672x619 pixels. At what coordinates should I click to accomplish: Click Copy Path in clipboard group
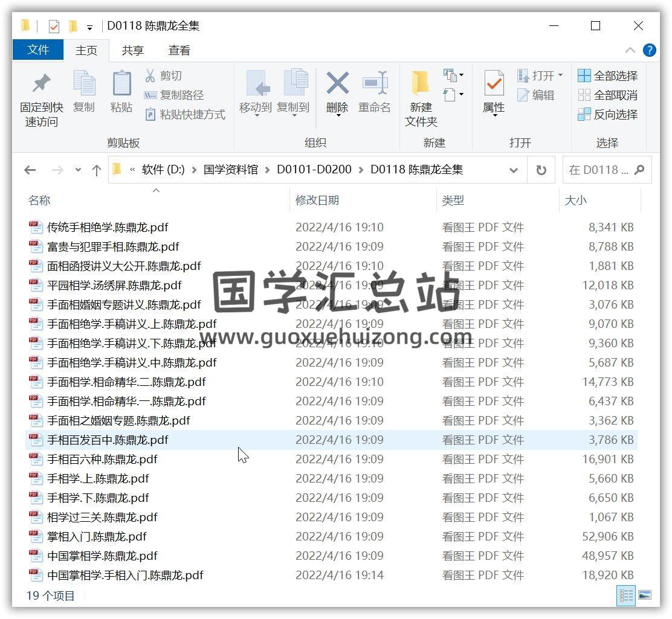point(175,95)
